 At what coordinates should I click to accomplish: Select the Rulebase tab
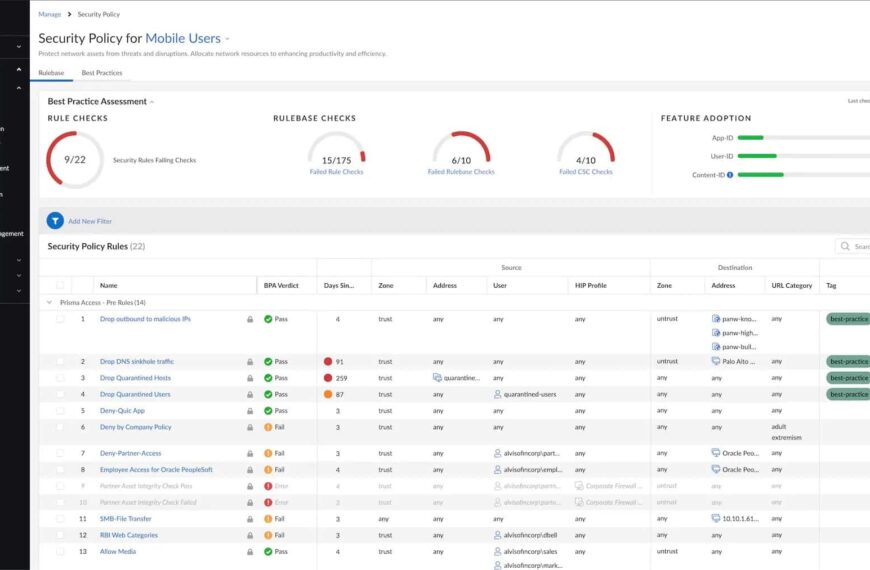(x=51, y=73)
